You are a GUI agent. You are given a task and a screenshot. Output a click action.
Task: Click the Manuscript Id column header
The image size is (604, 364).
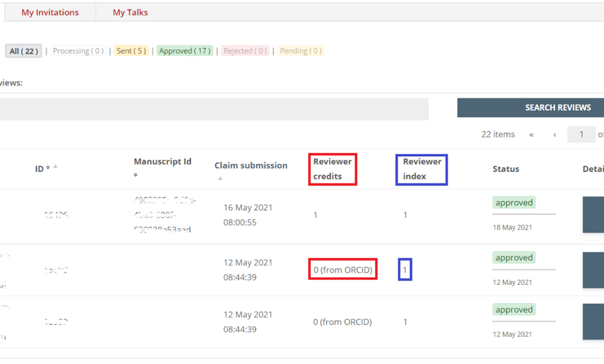click(x=162, y=162)
